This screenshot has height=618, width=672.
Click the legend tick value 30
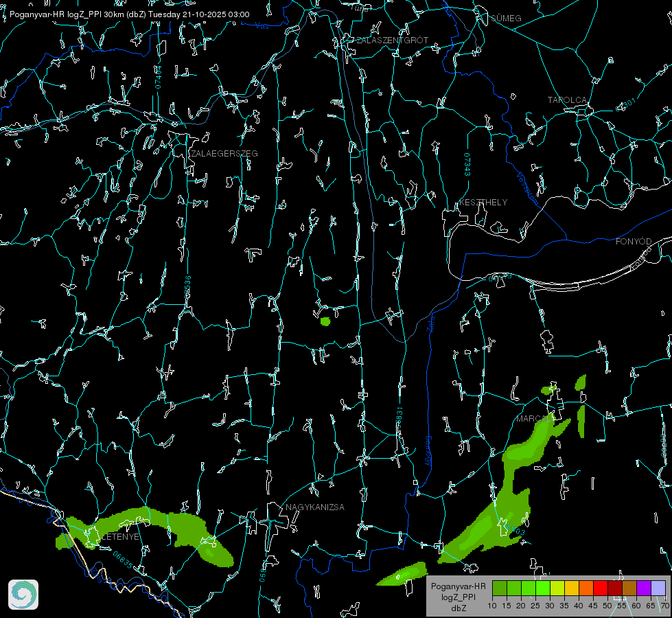point(549,606)
